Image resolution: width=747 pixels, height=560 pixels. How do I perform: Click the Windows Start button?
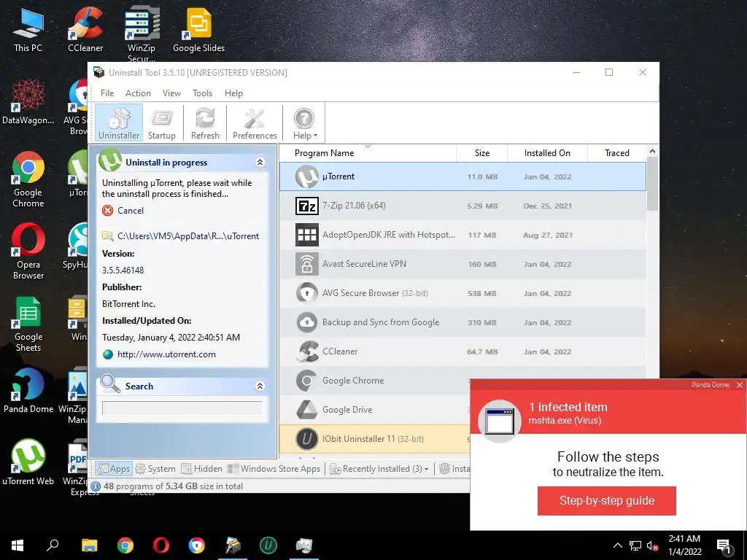click(18, 545)
